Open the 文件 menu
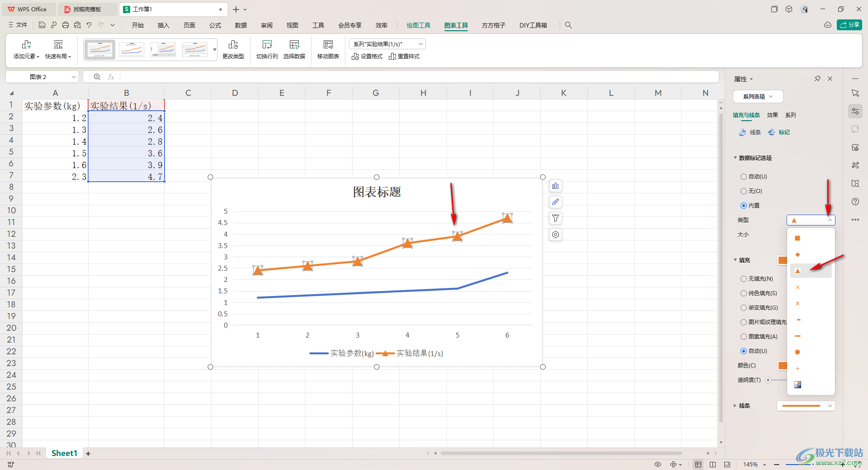Image resolution: width=868 pixels, height=470 pixels. tap(18, 25)
